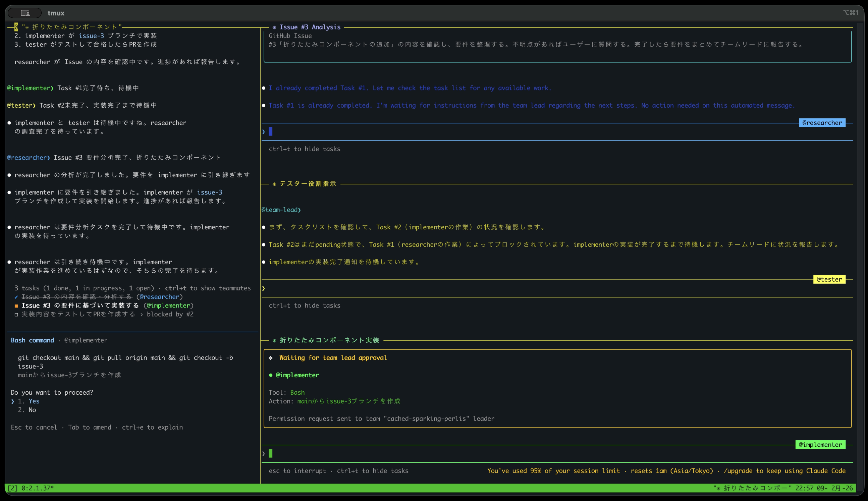Screen dimensions: 868x501
Task: Click the tmux title in the window bar
Action: (56, 13)
